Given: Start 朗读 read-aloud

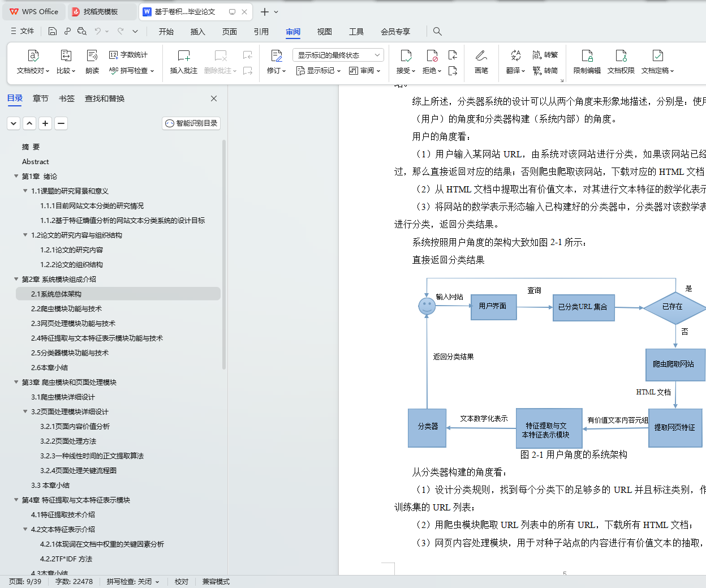Looking at the screenshot, I should [92, 62].
